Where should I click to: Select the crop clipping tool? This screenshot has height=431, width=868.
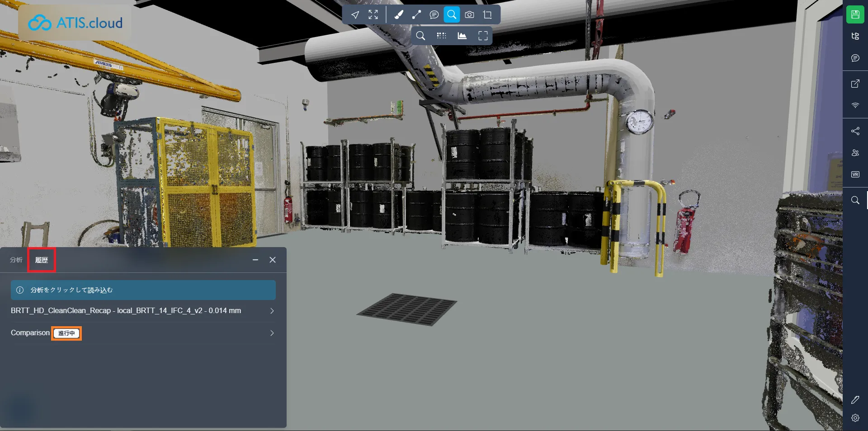pyautogui.click(x=487, y=15)
